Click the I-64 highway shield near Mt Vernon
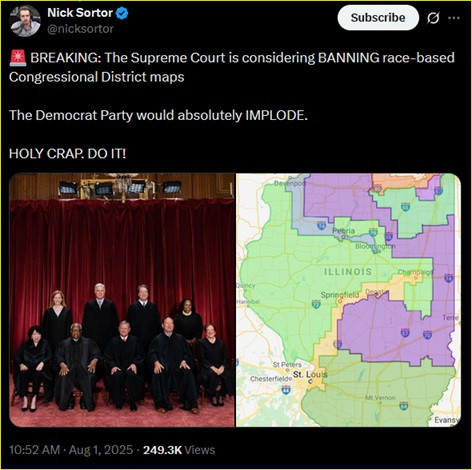This screenshot has height=470, width=472. click(x=404, y=405)
